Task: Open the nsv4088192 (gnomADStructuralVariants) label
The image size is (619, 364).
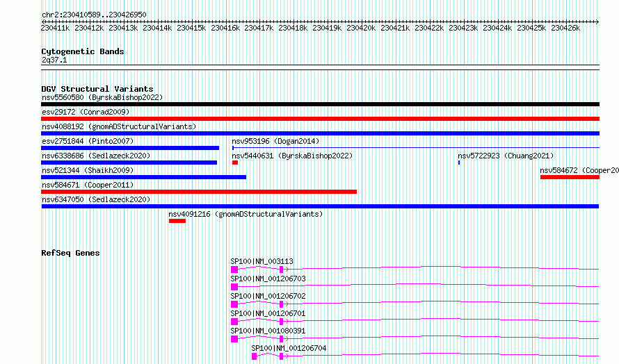Action: click(x=119, y=126)
